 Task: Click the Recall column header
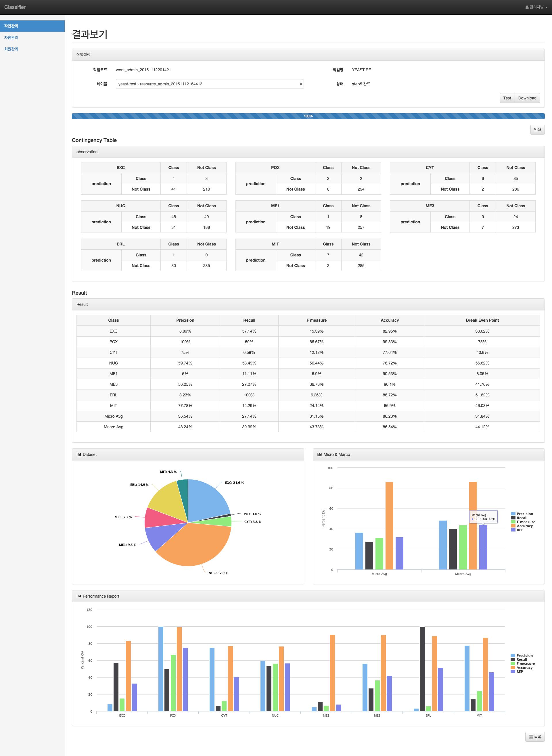click(249, 320)
